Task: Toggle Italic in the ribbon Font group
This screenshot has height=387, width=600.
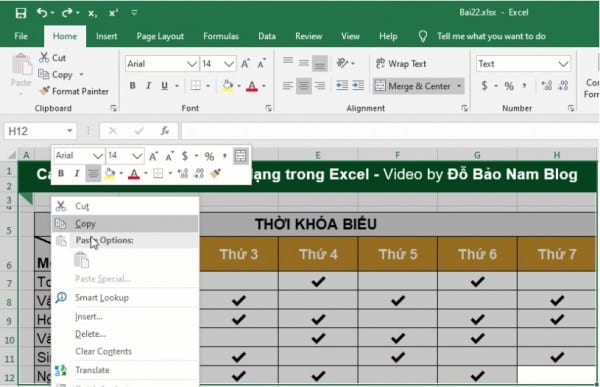Action: [148, 85]
